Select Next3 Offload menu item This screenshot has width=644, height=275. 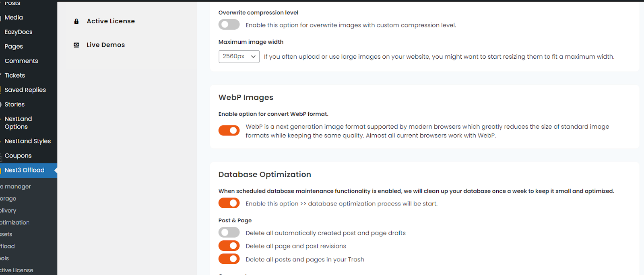(x=25, y=170)
